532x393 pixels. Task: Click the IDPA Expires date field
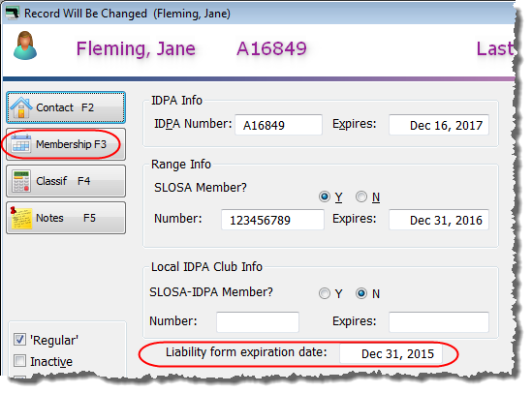point(439,125)
